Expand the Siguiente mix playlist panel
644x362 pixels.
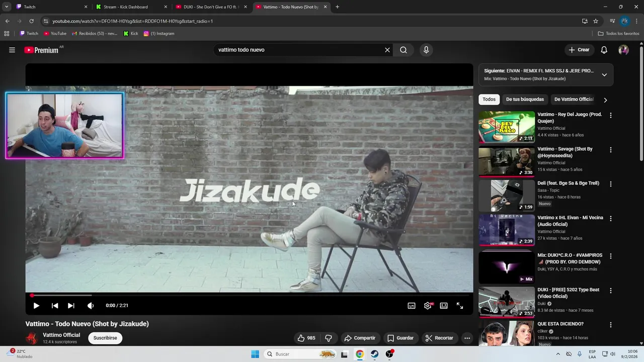[x=604, y=75]
